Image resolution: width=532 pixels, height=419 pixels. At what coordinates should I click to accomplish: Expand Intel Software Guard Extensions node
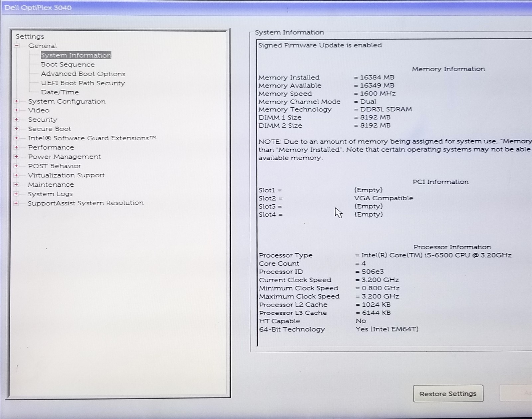(x=16, y=138)
